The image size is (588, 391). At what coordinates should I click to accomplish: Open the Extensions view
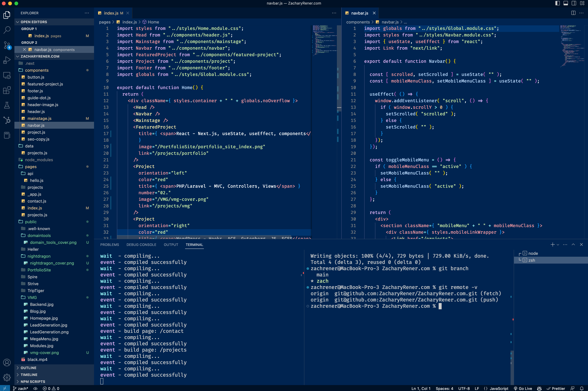click(7, 90)
